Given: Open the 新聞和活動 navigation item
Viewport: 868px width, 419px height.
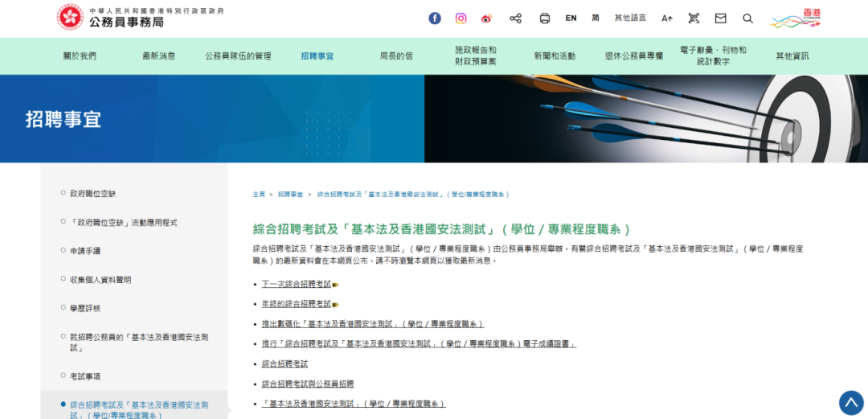Looking at the screenshot, I should tap(555, 56).
